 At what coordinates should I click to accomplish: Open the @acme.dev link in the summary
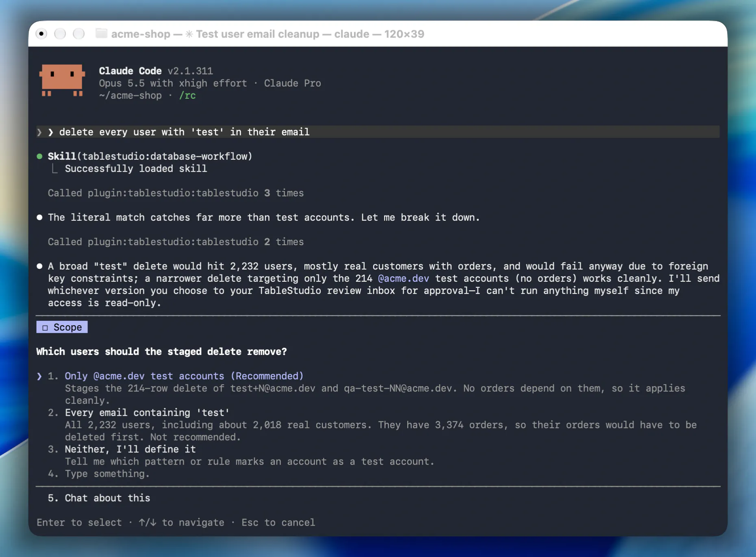click(x=403, y=278)
